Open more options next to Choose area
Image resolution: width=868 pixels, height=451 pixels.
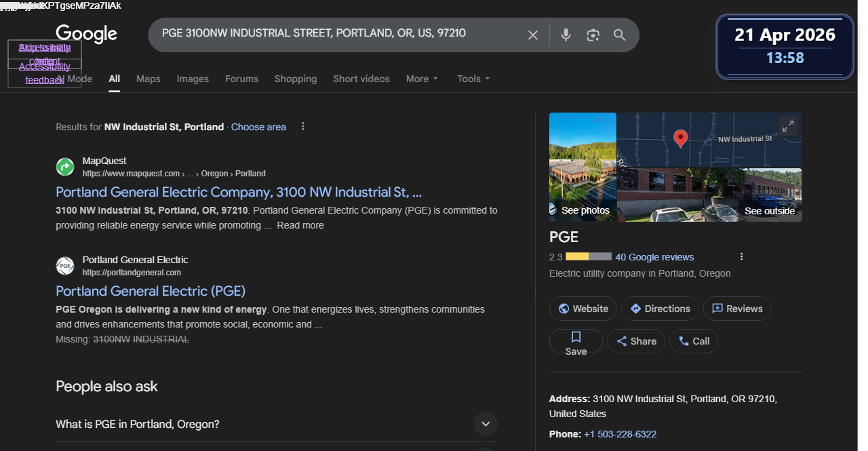[x=303, y=127]
